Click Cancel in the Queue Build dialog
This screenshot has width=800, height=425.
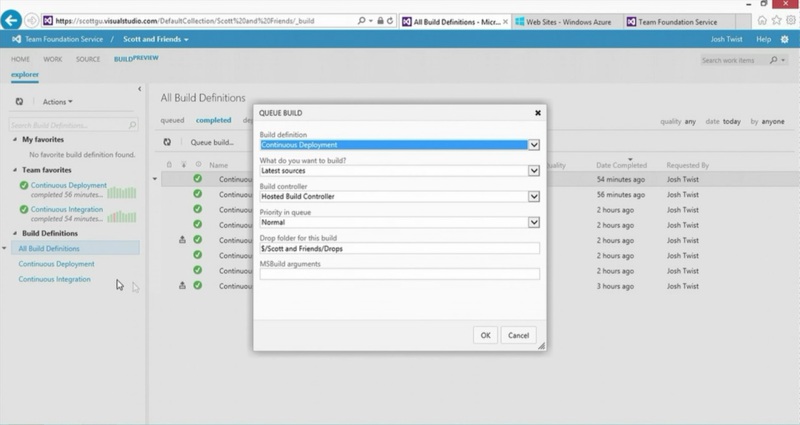[518, 335]
